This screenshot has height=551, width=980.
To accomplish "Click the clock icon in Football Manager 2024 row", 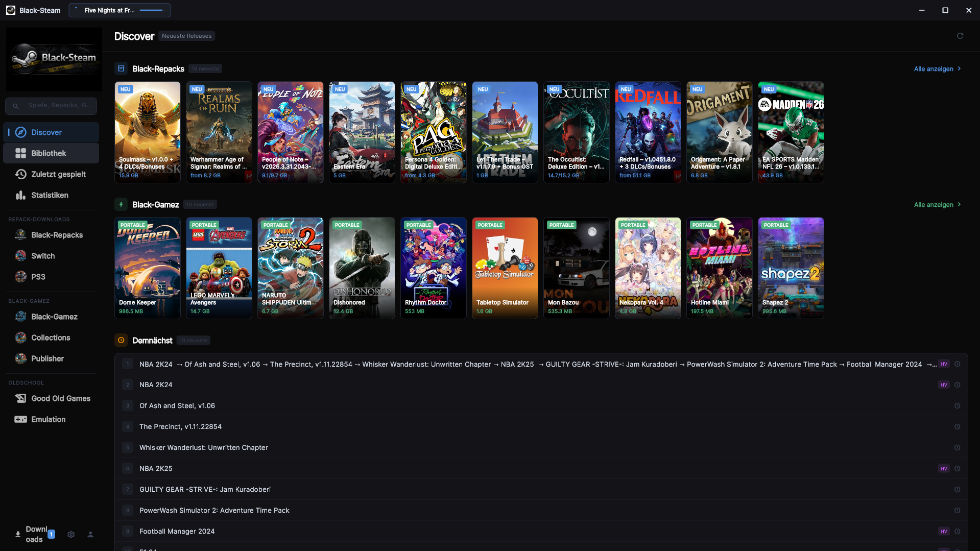I will pos(958,531).
